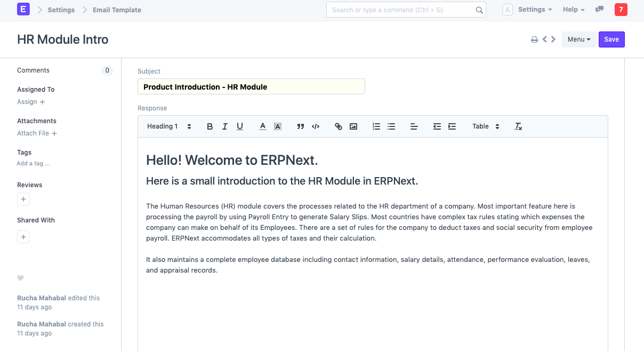The image size is (644, 351).
Task: Insert an image using the toolbar icon
Action: [x=353, y=126]
